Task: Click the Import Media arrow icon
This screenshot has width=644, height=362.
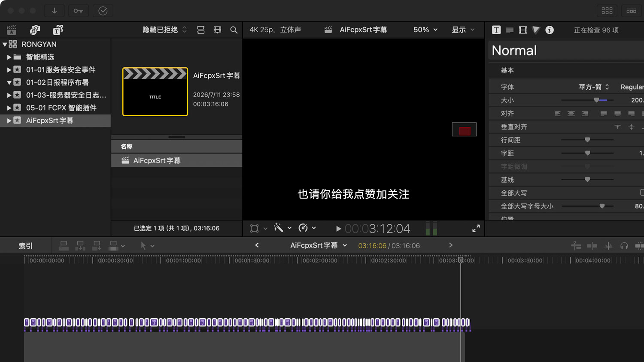Action: [55, 11]
